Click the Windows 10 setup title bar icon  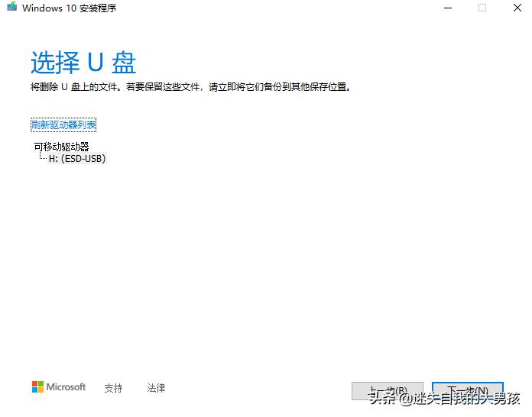12,6
